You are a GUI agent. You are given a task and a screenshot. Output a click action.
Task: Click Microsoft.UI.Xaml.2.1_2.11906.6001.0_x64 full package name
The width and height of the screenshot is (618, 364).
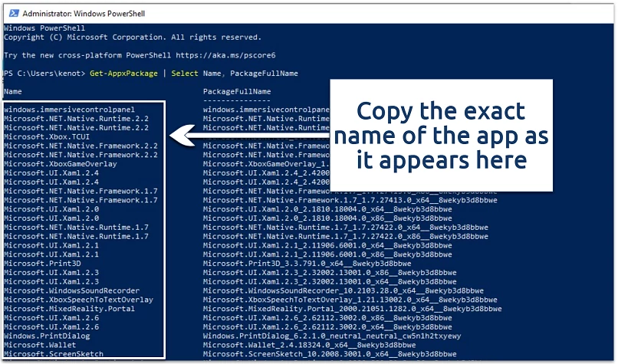point(327,246)
